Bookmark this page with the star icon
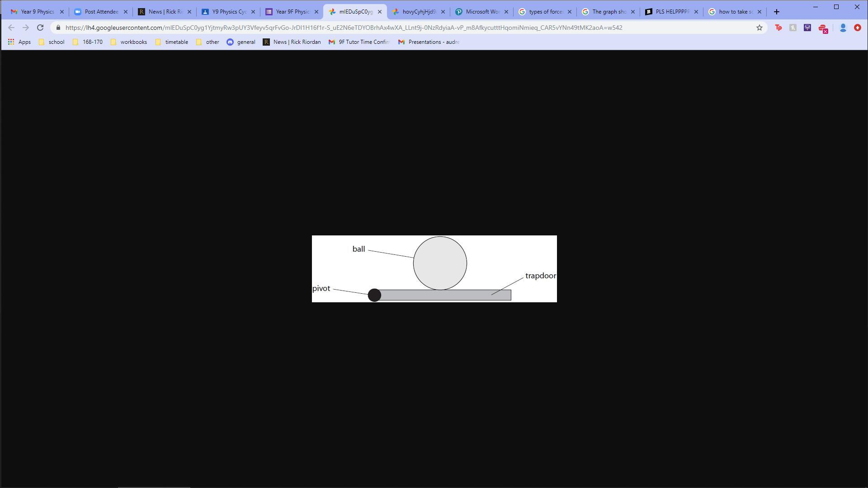The image size is (868, 488). (759, 28)
